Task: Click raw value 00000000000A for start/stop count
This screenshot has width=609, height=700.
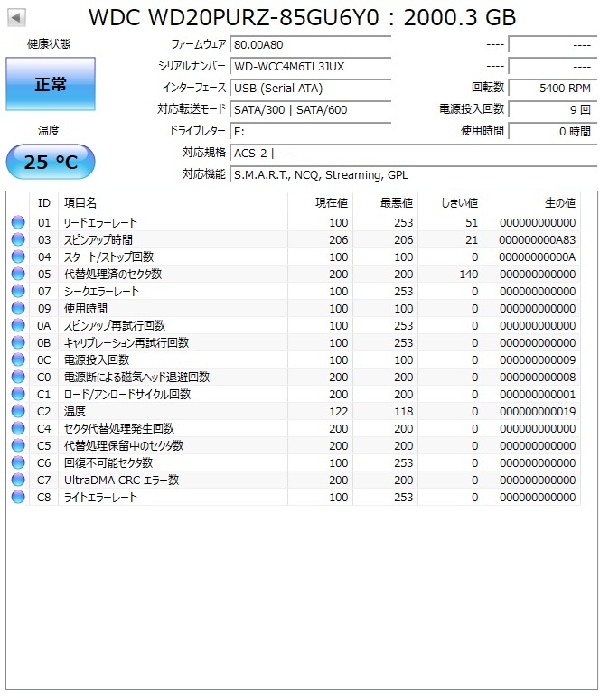Action: tap(538, 257)
